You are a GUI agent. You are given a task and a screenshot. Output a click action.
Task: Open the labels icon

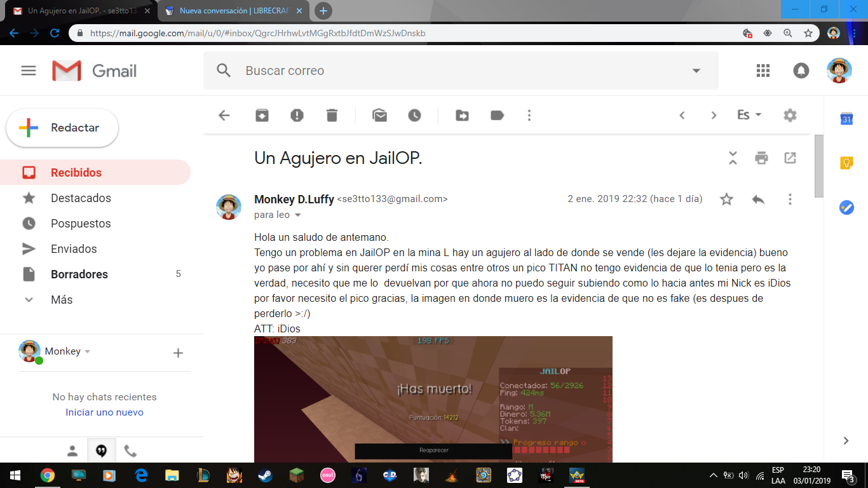click(498, 115)
